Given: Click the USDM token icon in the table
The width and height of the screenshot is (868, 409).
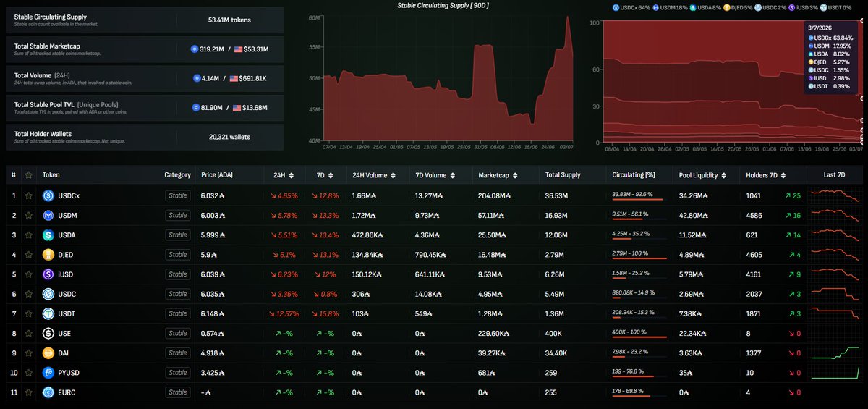Looking at the screenshot, I should (48, 215).
